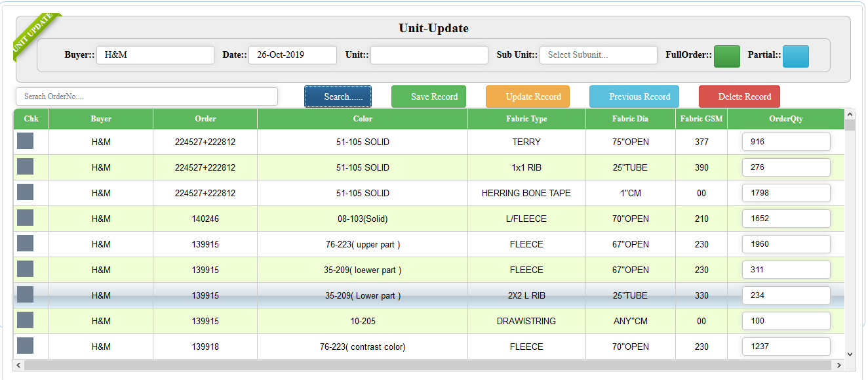This screenshot has height=380, width=868.
Task: Tick the checkbox in the 1x1 RIB row
Action: tap(25, 167)
